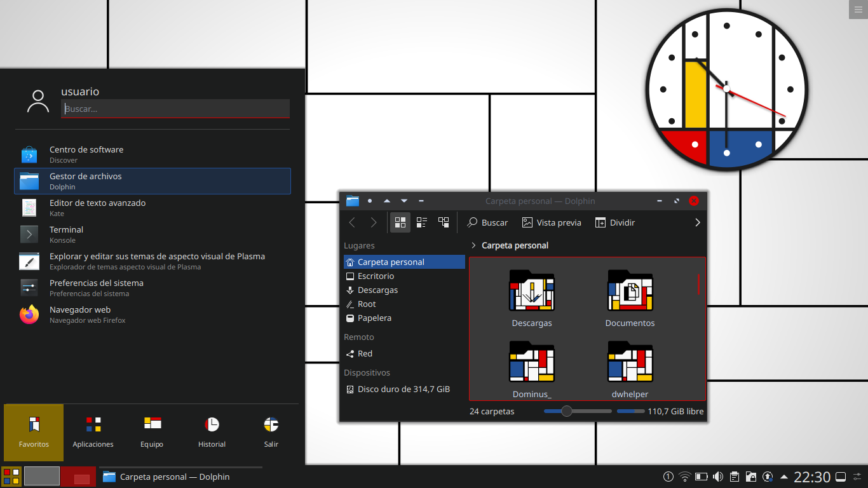Switch Dolphin to compact view mode
The height and width of the screenshot is (488, 868).
pyautogui.click(x=422, y=222)
